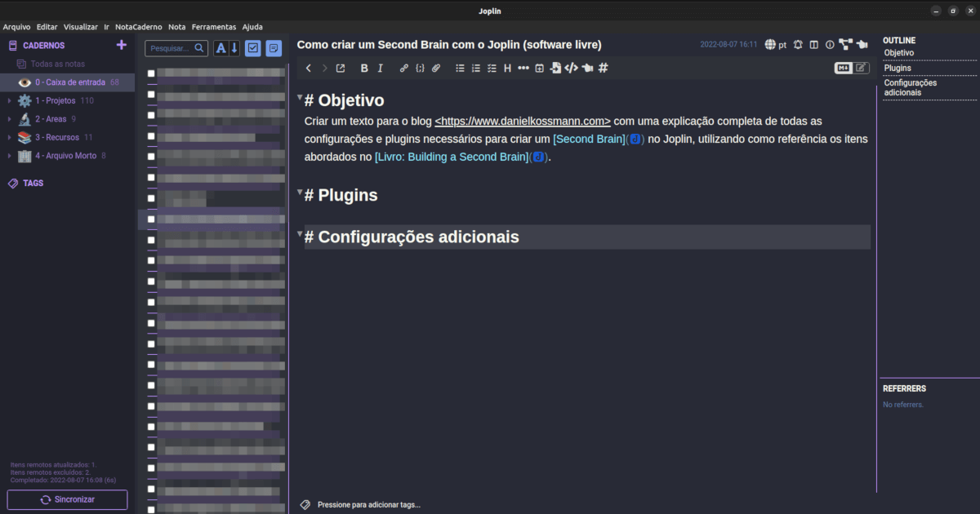Click the hash symbol toolbar icon
Image resolution: width=980 pixels, height=514 pixels.
click(x=603, y=69)
